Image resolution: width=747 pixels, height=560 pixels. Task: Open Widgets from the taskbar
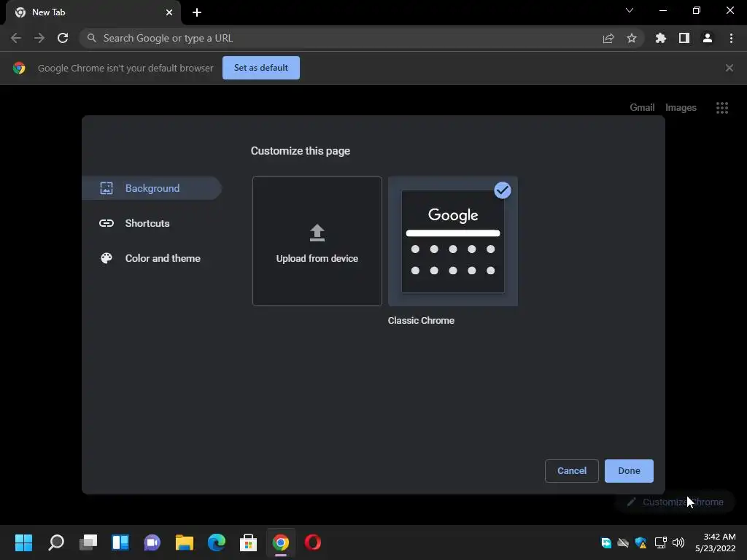pyautogui.click(x=120, y=542)
